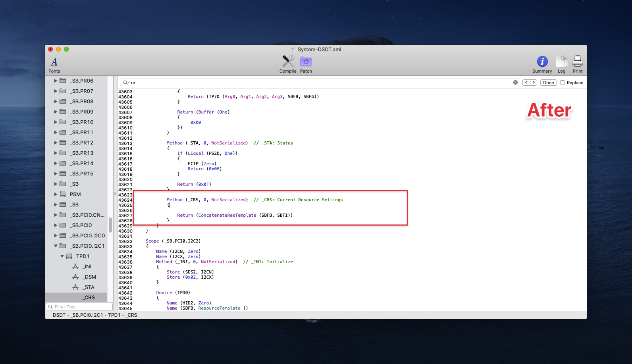
Task: Click the sidebar vertical scrollbar
Action: pyautogui.click(x=110, y=225)
